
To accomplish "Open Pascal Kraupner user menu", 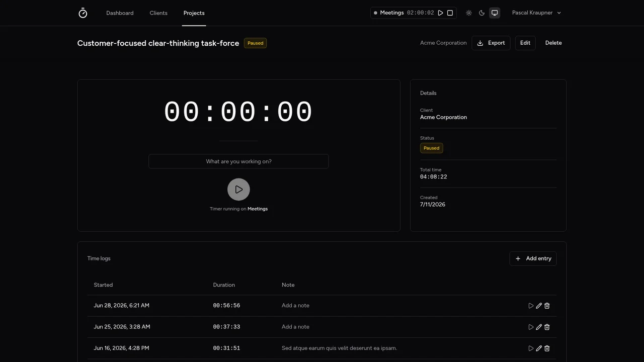I will tap(536, 13).
